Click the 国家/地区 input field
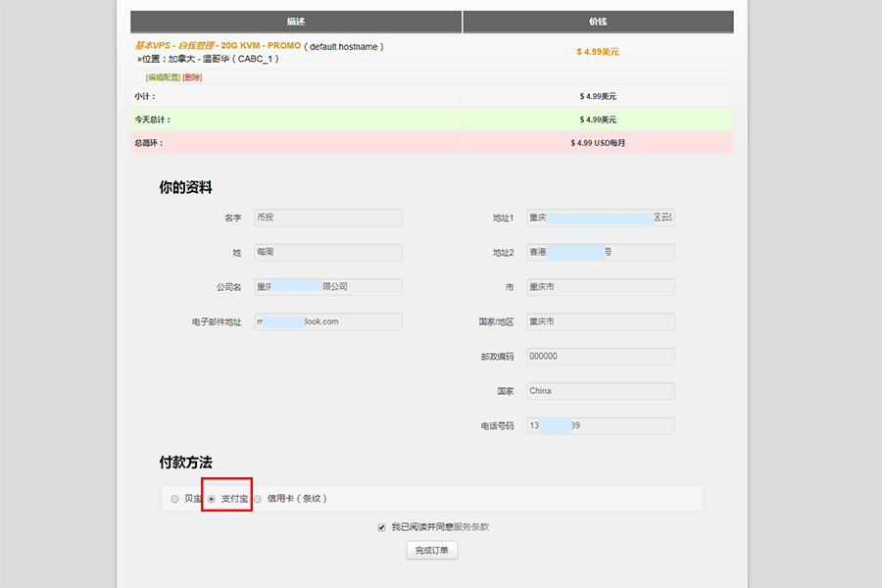 600,320
